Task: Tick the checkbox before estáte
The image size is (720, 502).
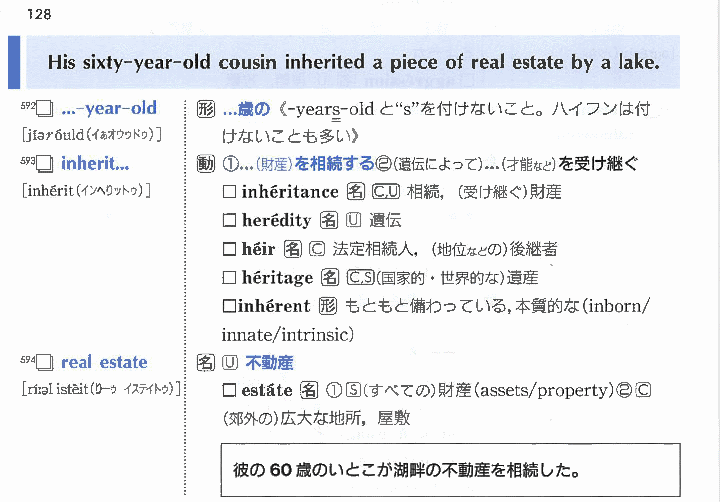Action: (230, 390)
